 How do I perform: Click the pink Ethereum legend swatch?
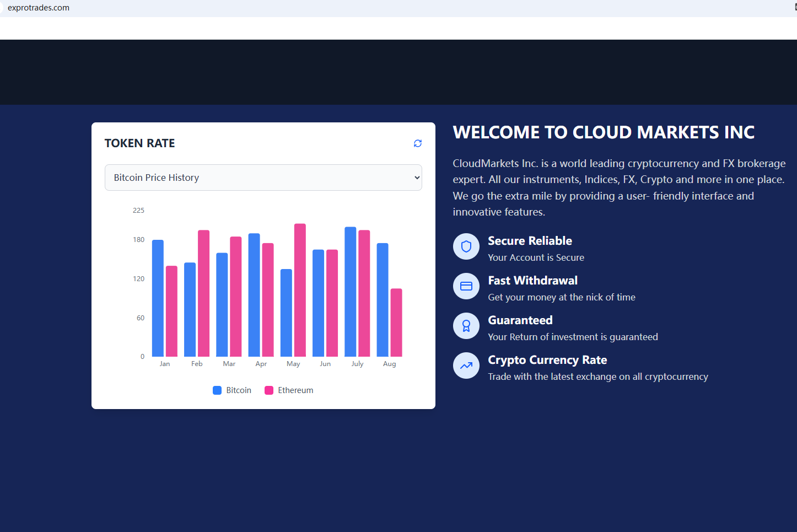(269, 390)
